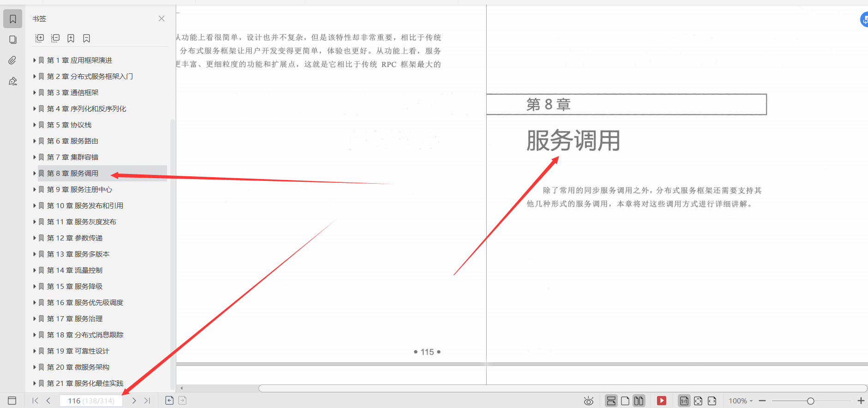Click the zoom slider handle

811,401
